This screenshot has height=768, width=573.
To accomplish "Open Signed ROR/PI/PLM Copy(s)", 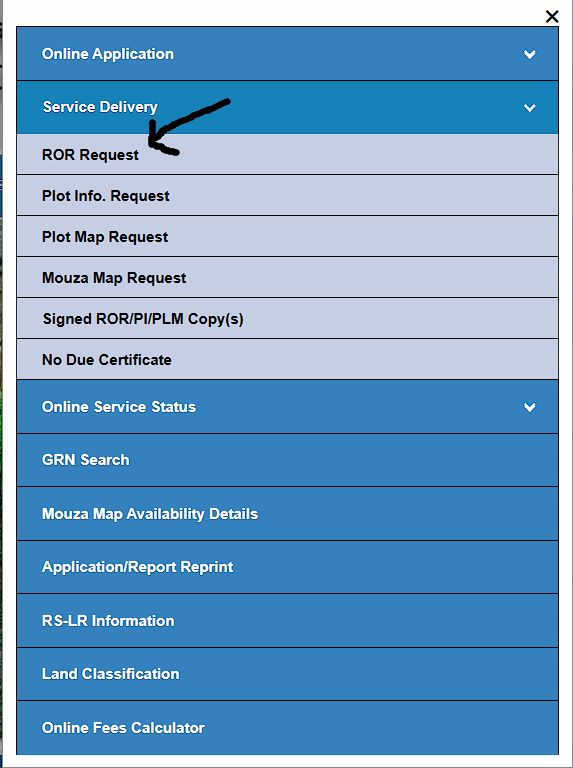I will tap(287, 319).
